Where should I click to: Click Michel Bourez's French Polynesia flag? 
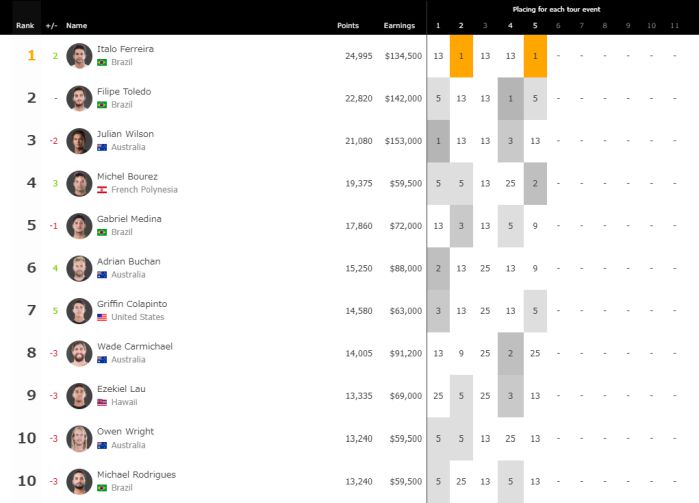pyautogui.click(x=102, y=190)
